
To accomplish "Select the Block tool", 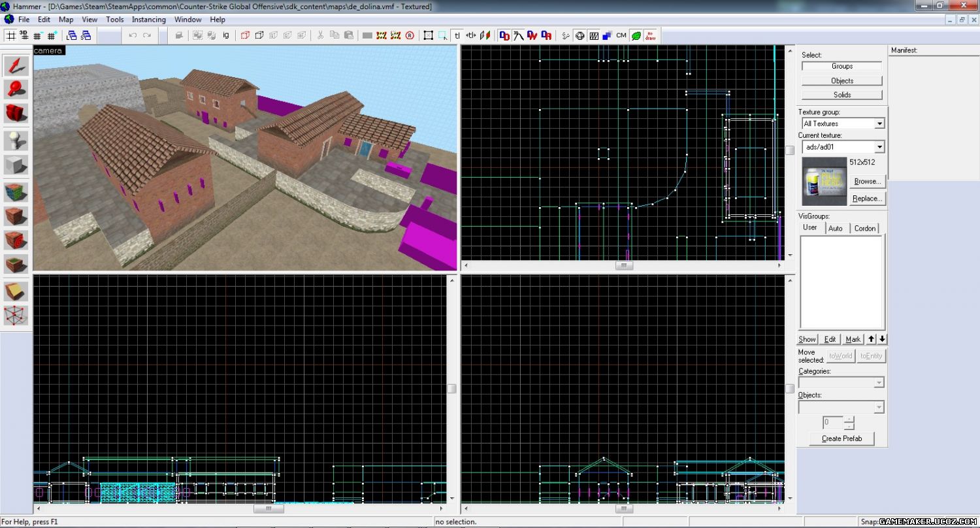I will coord(16,165).
